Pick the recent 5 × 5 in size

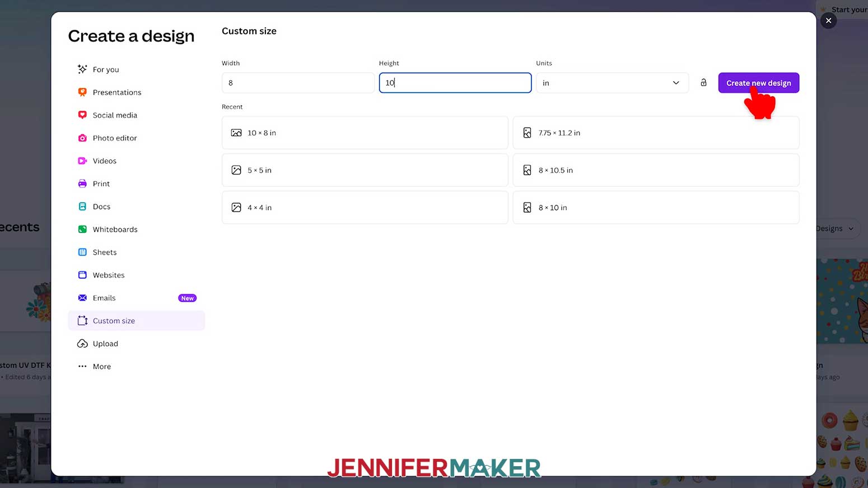click(x=365, y=170)
